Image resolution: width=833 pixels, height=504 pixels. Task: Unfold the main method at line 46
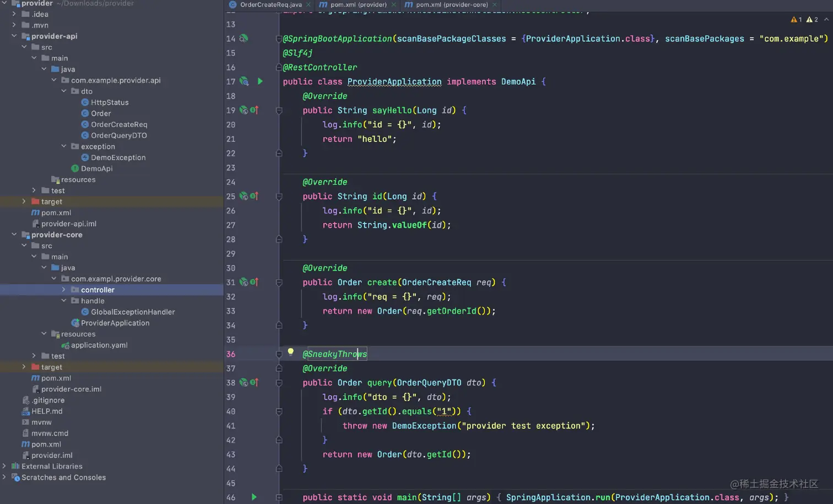279,497
